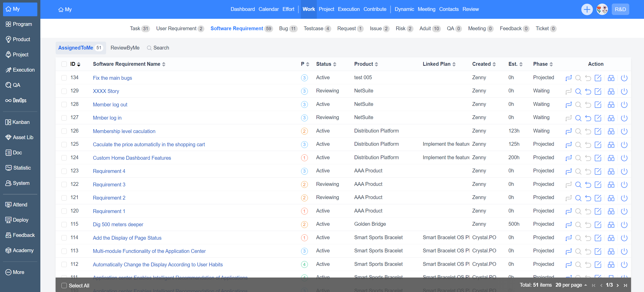Open the ReviewByMe tab

click(x=125, y=48)
